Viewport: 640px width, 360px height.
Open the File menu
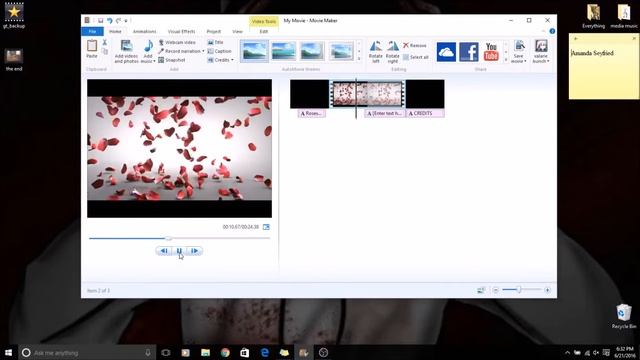tap(92, 31)
